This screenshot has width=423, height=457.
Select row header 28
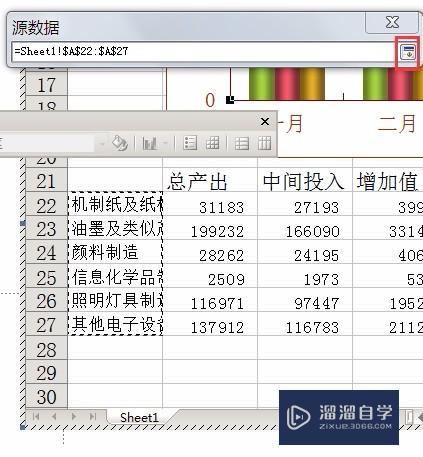pyautogui.click(x=47, y=348)
